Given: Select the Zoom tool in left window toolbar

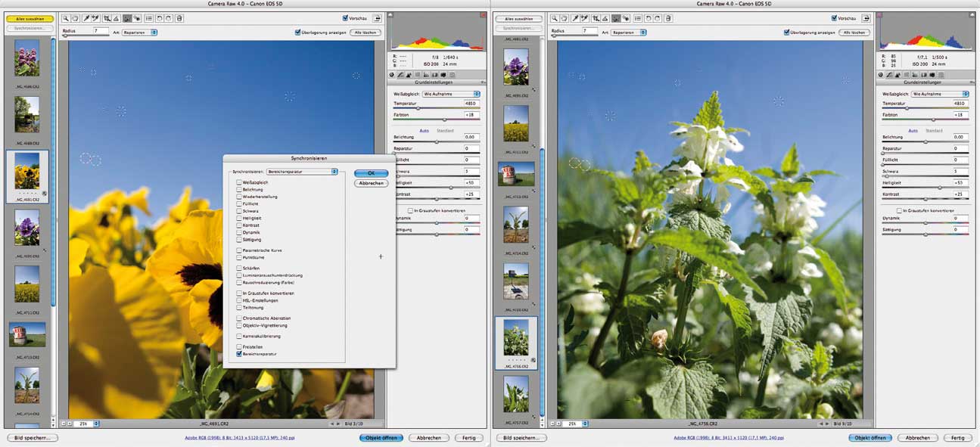Looking at the screenshot, I should [x=67, y=17].
